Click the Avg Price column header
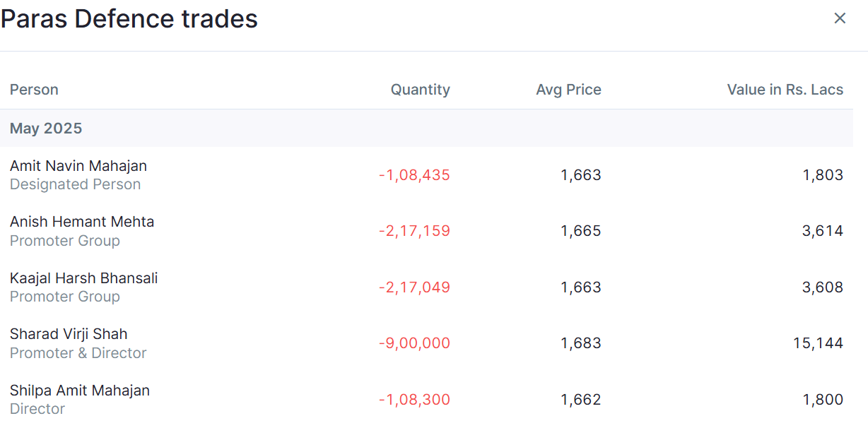The image size is (868, 428). pos(568,90)
